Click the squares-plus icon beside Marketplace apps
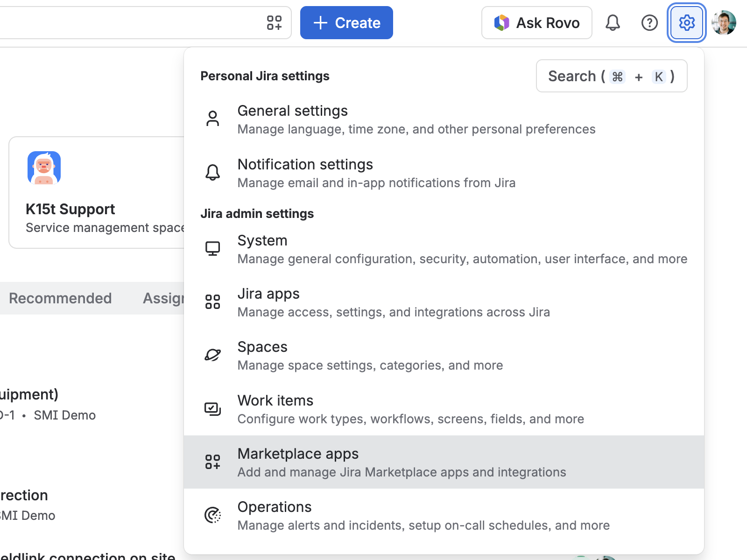 click(212, 462)
